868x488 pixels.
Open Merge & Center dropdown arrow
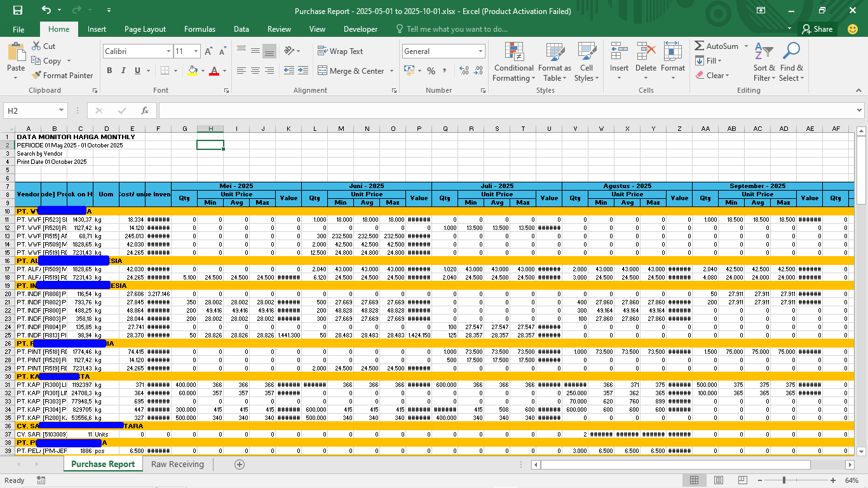pyautogui.click(x=391, y=71)
